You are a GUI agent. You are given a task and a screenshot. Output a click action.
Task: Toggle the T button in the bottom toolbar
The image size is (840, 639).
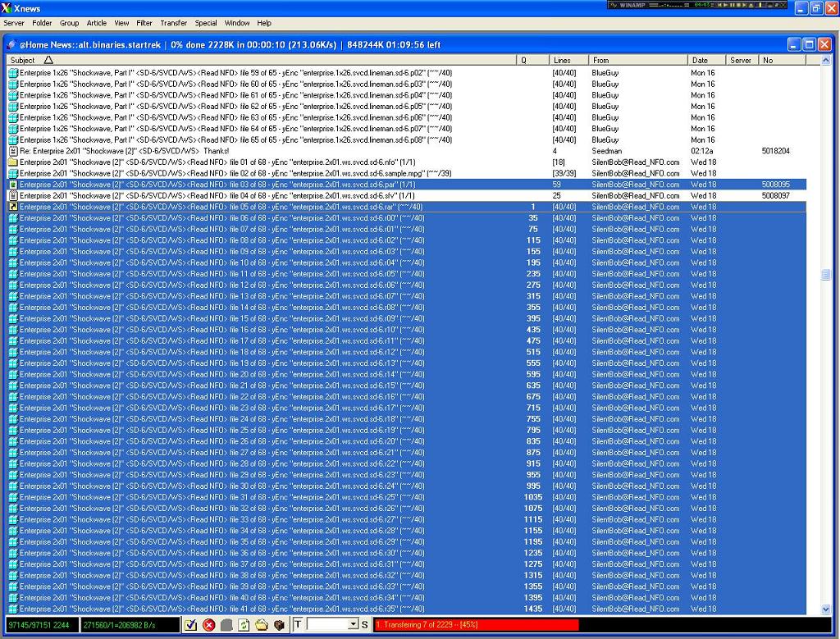(298, 624)
